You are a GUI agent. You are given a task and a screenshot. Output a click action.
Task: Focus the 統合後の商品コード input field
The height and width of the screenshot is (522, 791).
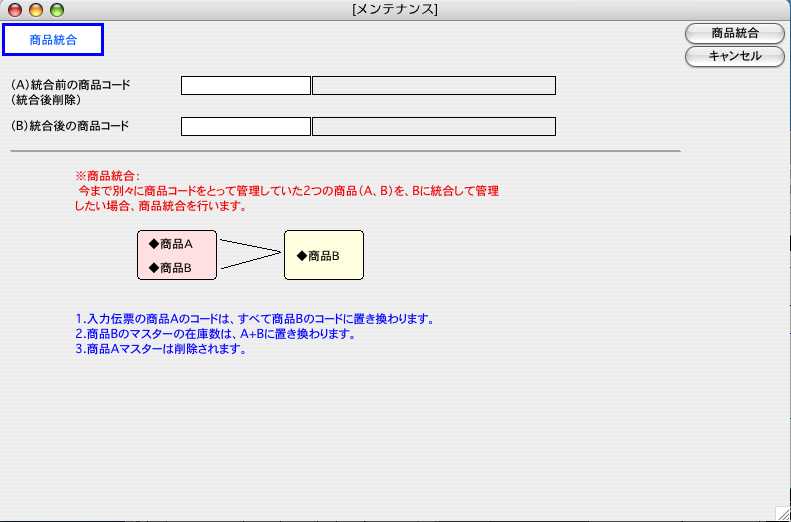246,127
